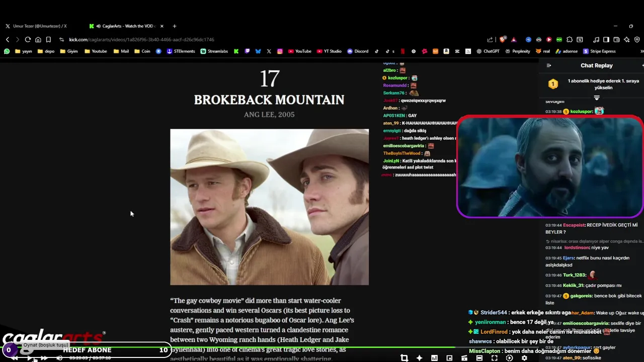Viewport: 644px width, 362px height.
Task: Open the Netflix bookmark icon
Action: coord(403,51)
